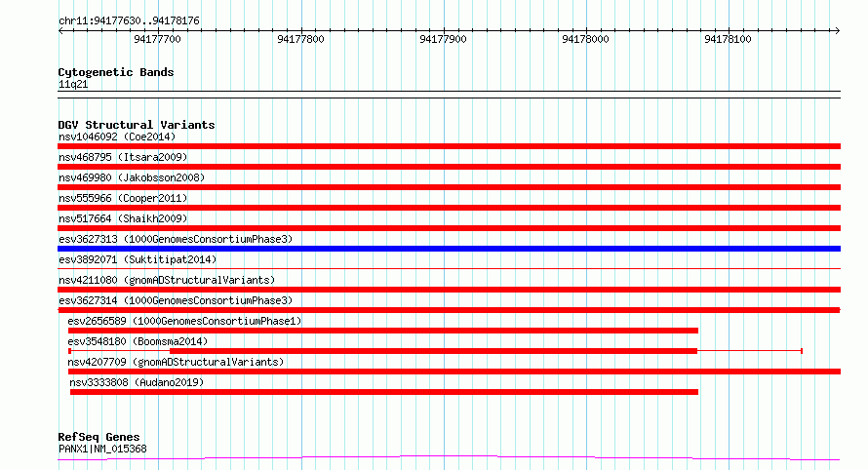
Task: Open variant esv3892071 (Suktitipat2014) label
Action: pos(138,259)
